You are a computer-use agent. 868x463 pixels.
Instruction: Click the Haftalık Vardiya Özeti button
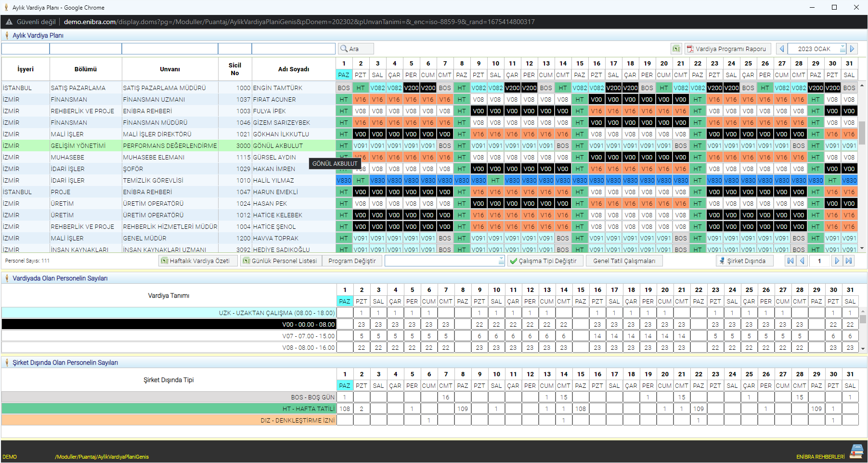click(198, 261)
